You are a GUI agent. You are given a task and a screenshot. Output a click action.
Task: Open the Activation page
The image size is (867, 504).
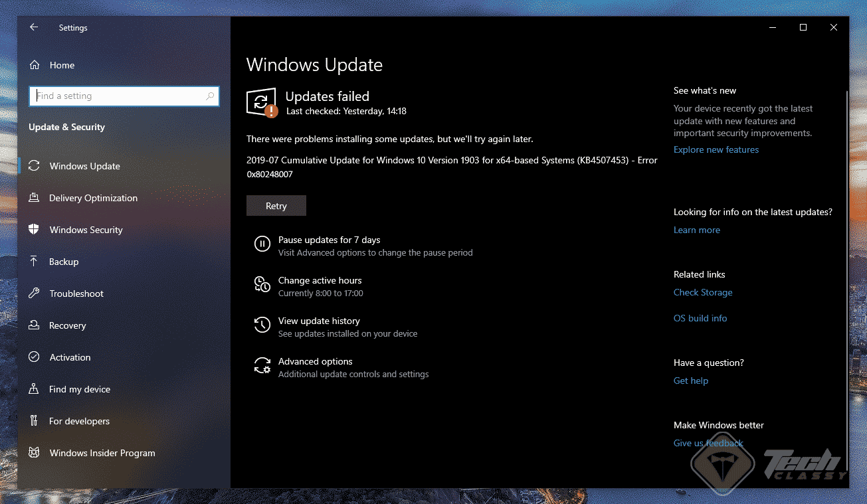click(69, 357)
